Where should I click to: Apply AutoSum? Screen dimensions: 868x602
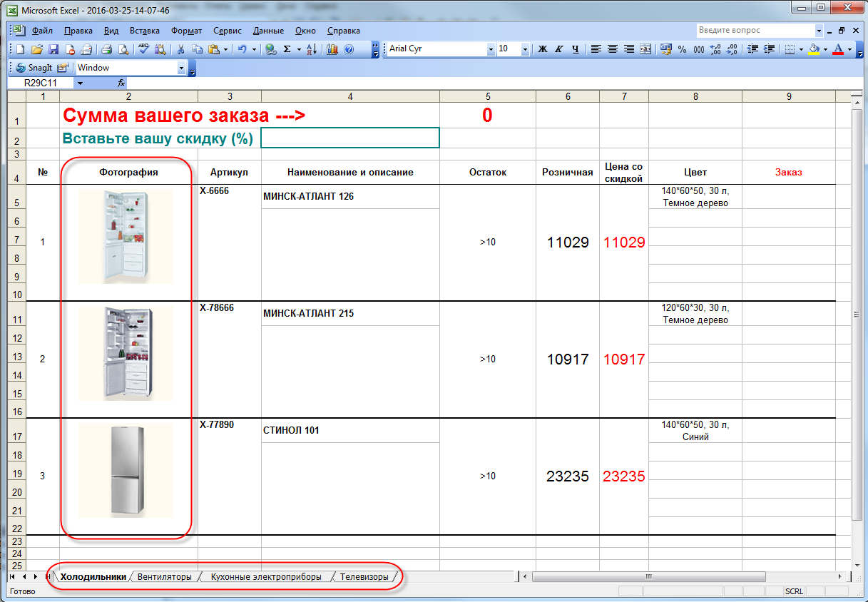tap(287, 49)
